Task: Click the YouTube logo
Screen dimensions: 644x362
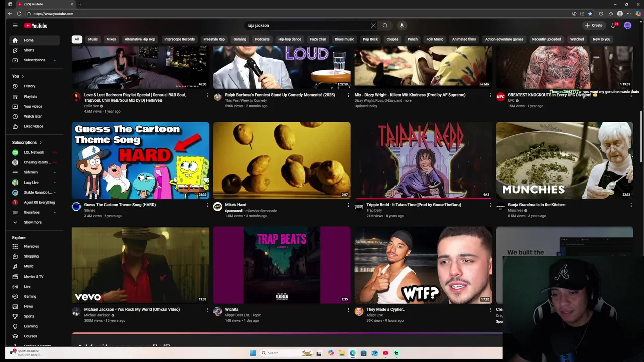Action: point(36,25)
